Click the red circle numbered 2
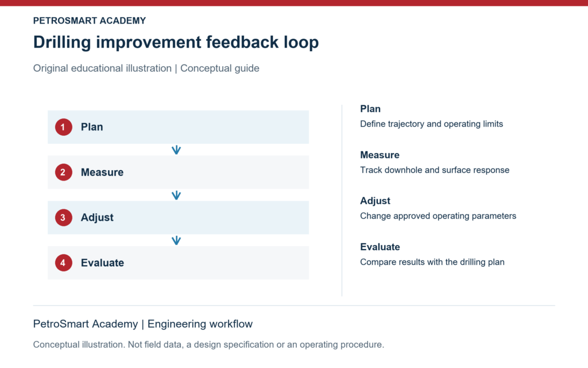 63,172
